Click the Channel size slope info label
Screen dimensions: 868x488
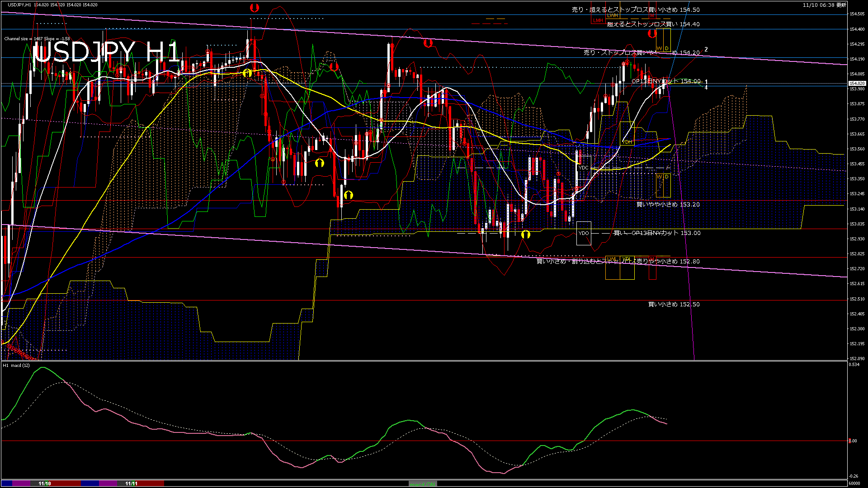pos(37,39)
